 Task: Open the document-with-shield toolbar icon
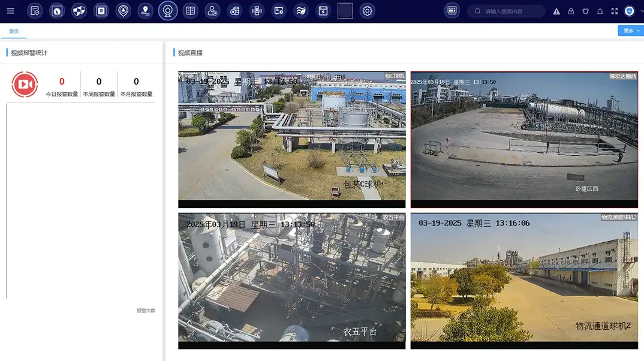click(x=35, y=11)
